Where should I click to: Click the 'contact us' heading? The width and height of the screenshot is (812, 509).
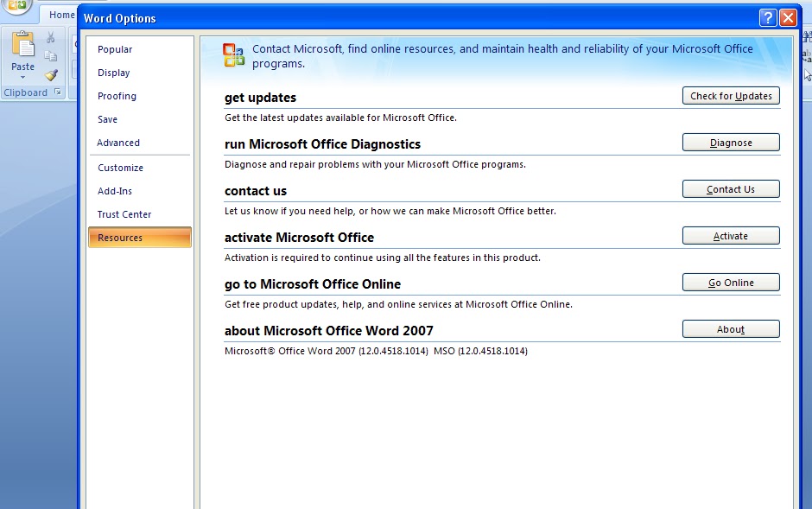[x=256, y=191]
